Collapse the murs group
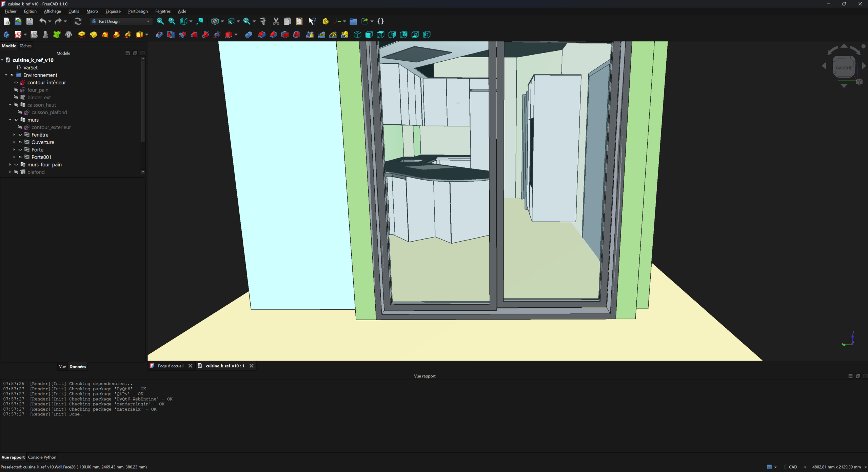Screen dimensions: 868x472 pyautogui.click(x=10, y=120)
